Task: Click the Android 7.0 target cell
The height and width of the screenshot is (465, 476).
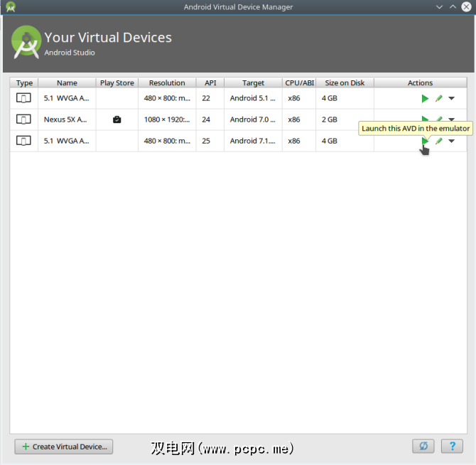Action: point(253,119)
